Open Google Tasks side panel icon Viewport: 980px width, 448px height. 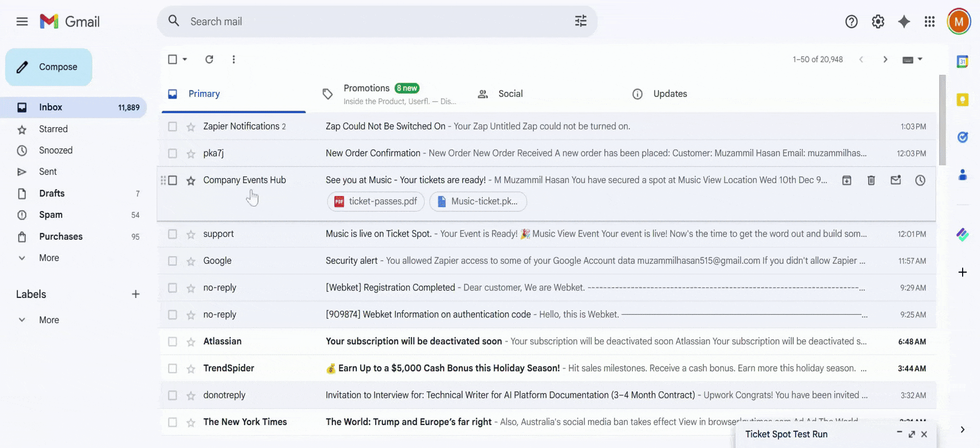pyautogui.click(x=962, y=137)
